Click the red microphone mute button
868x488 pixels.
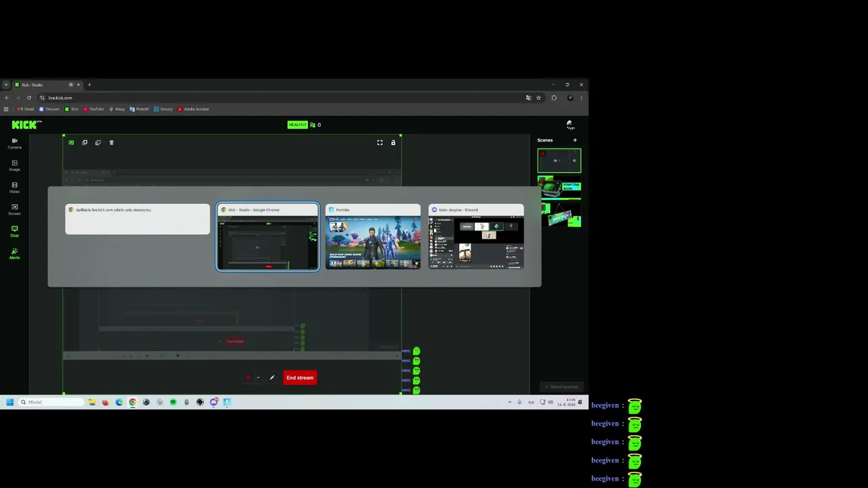point(248,378)
